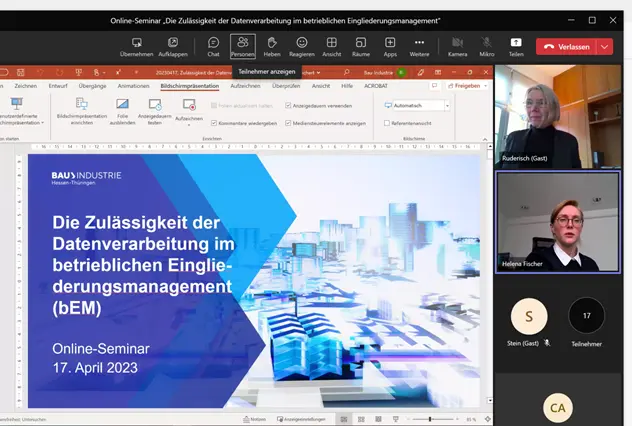Click the slide title text
Image resolution: width=632 pixels, height=426 pixels.
tap(143, 265)
